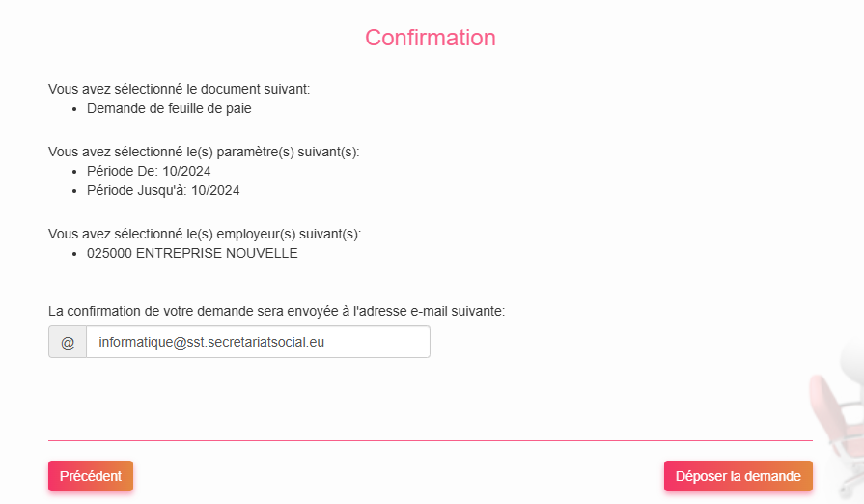Click the 'Période De: 10/2024' entry

[x=149, y=171]
